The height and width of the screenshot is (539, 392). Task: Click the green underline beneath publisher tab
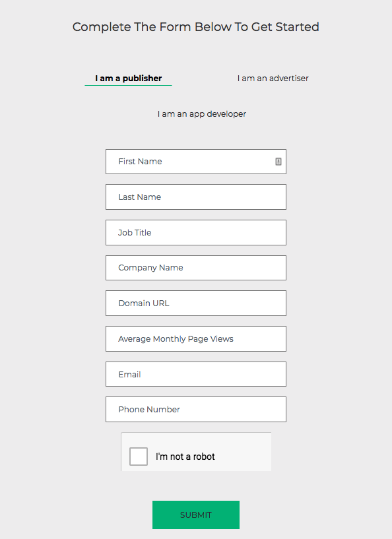[128, 85]
